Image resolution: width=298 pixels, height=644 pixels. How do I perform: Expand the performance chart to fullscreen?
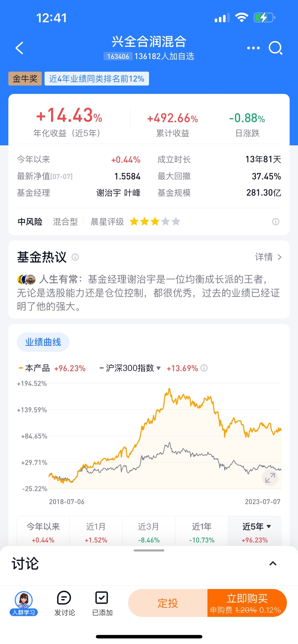(270, 478)
